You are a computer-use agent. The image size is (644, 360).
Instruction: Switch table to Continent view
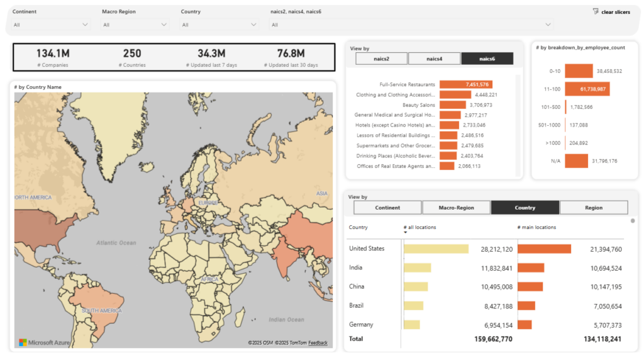(x=387, y=208)
